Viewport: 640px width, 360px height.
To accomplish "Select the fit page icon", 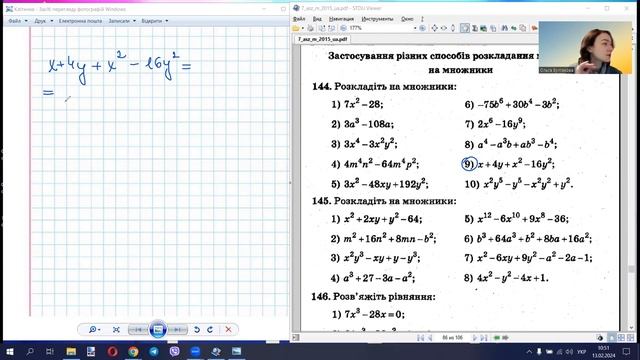I will tap(434, 28).
